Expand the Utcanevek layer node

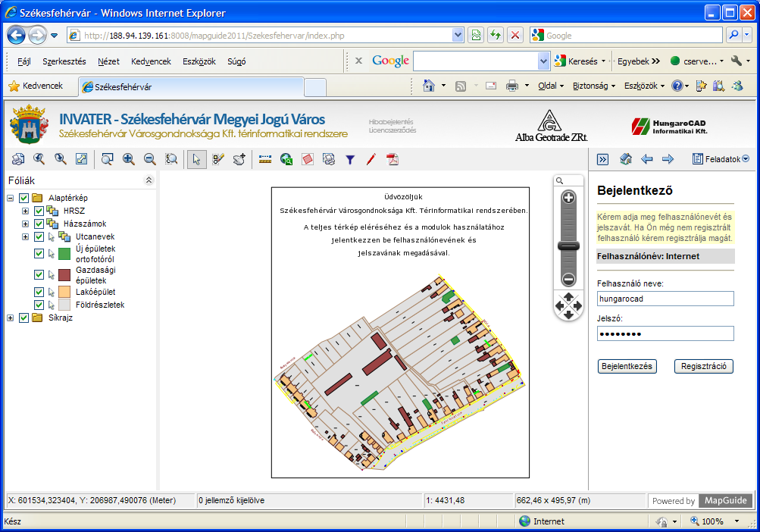[x=25, y=236]
